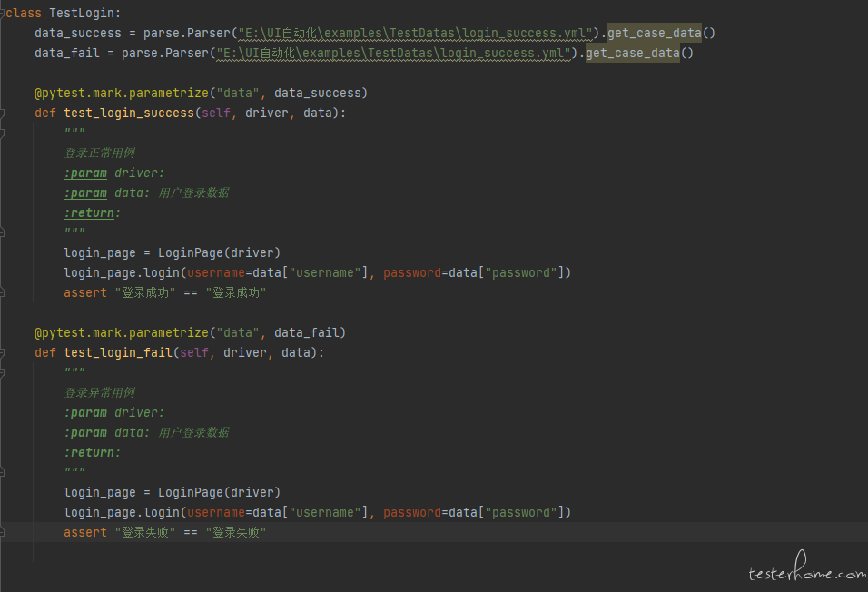Click the class keyword
Viewport: 868px width, 592px height.
click(24, 13)
